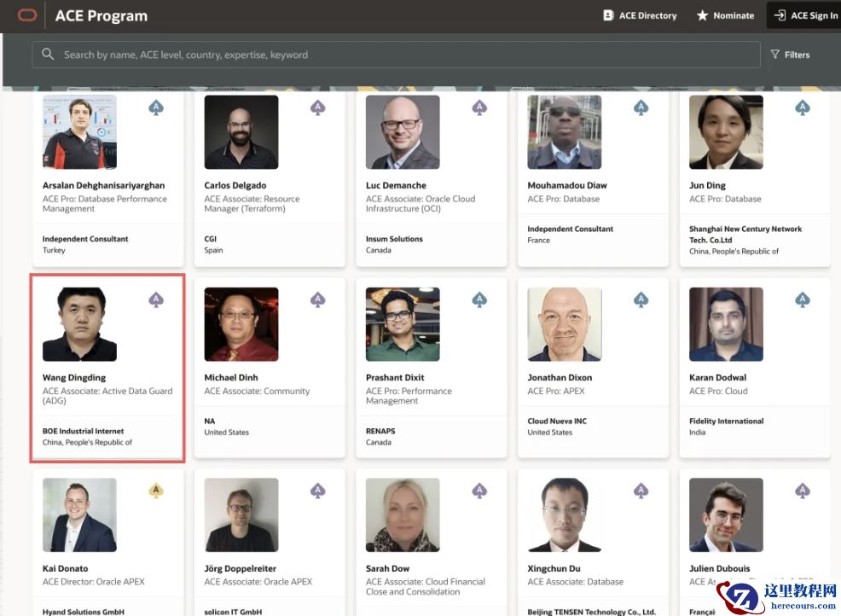Open Xingchun Du's profile photo
This screenshot has width=841, height=616.
point(565,514)
